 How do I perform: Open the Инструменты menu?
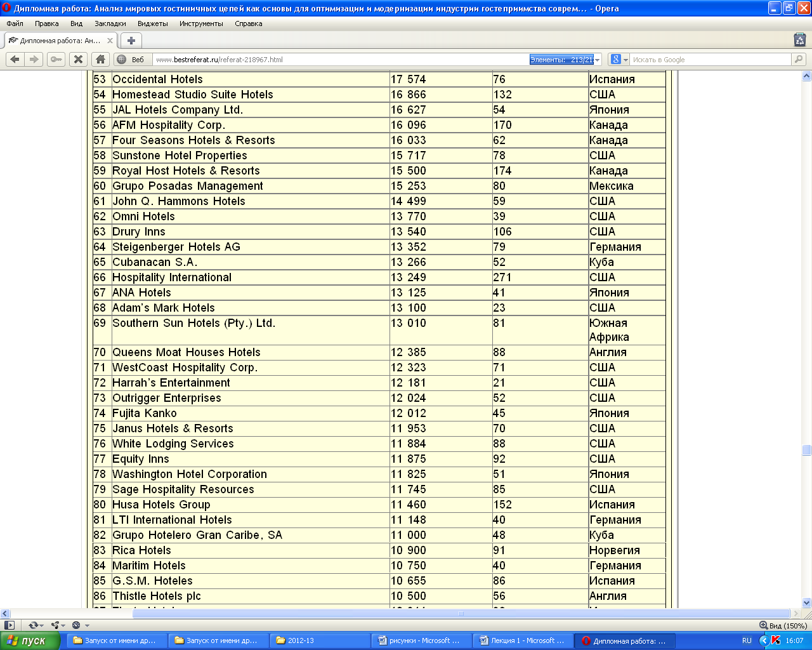(x=201, y=23)
